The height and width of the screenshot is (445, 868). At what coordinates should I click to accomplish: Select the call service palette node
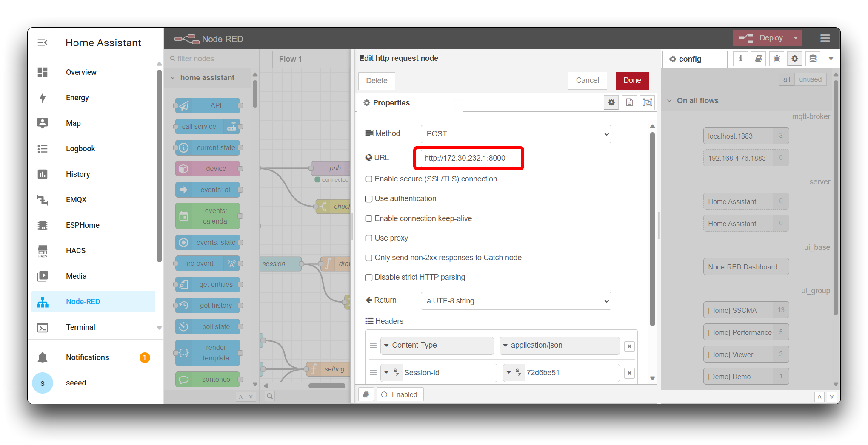208,127
